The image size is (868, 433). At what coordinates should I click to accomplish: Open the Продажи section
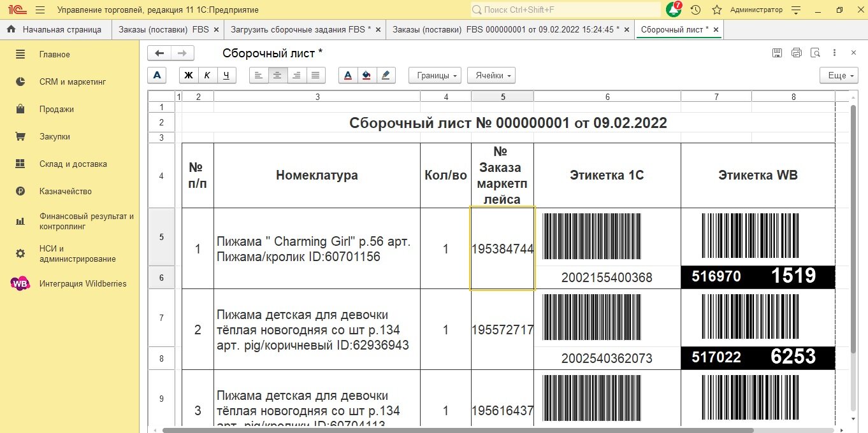(69, 109)
